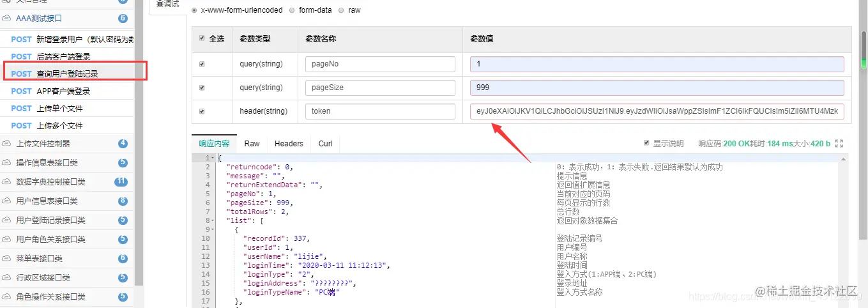This screenshot has height=308, width=868.
Task: Expand the 菜单表接口类 group
Action: click(67, 259)
